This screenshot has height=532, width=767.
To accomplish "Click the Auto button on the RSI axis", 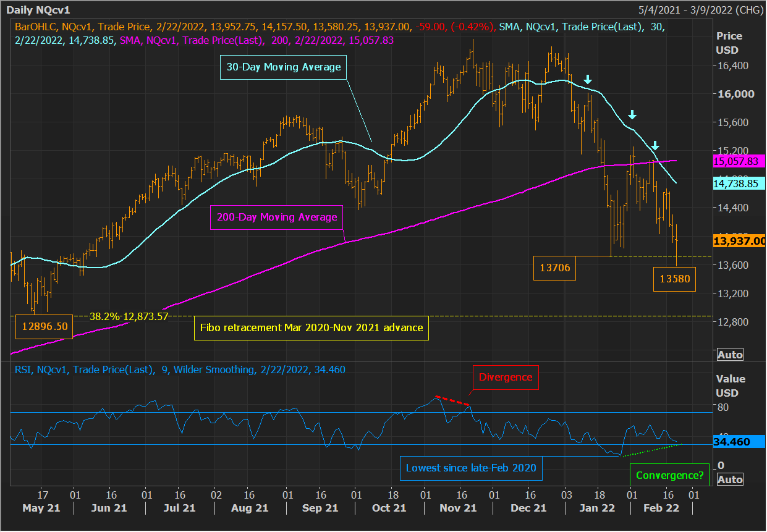I will click(729, 479).
